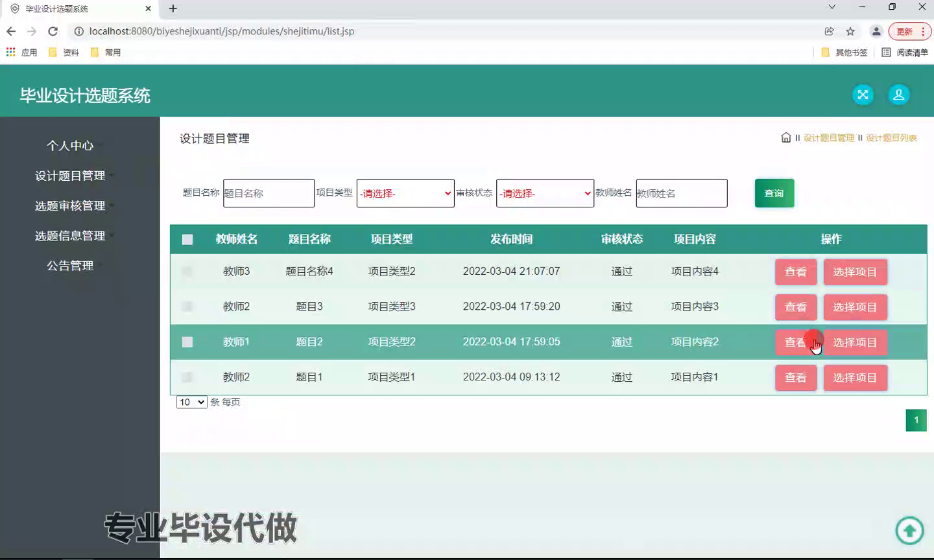Expand 设计题目管理 in the sidebar
Screen dimensions: 934x560
tap(70, 176)
